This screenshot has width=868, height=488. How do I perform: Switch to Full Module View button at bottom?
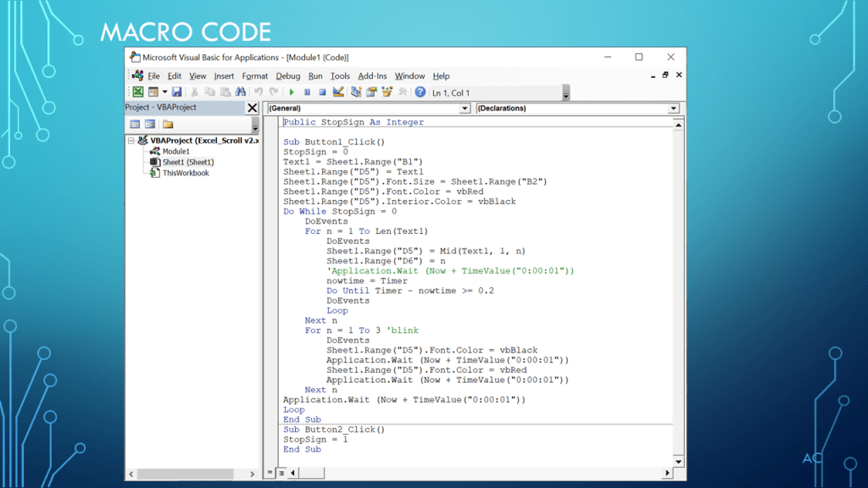(x=281, y=473)
